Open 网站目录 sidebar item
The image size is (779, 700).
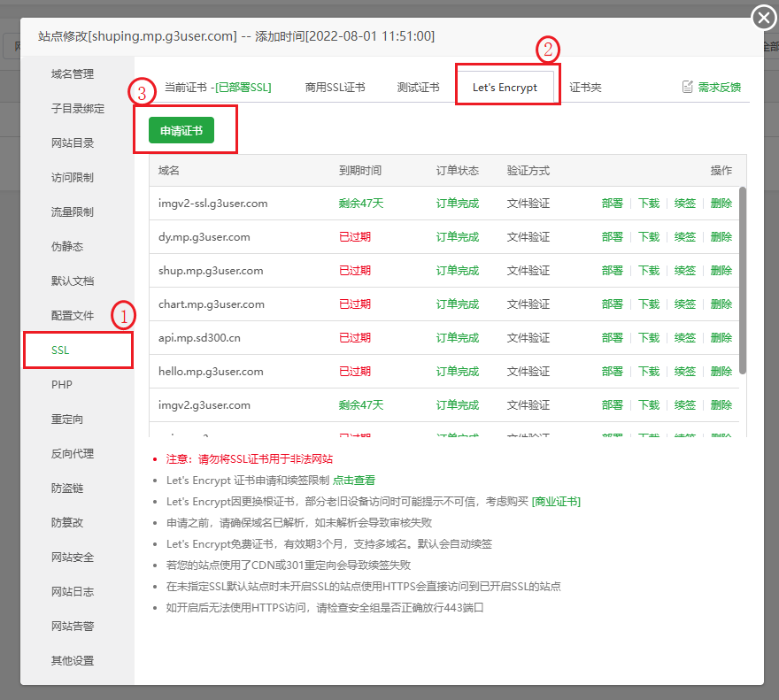pos(73,143)
